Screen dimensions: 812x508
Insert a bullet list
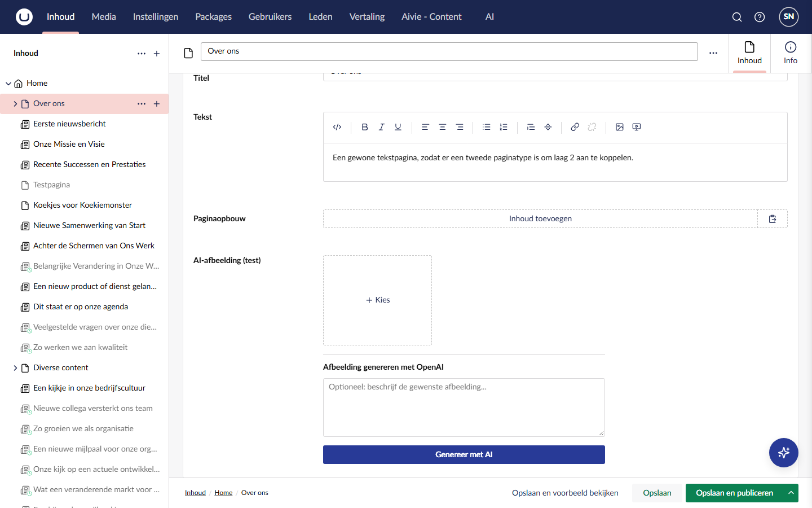[x=487, y=127]
